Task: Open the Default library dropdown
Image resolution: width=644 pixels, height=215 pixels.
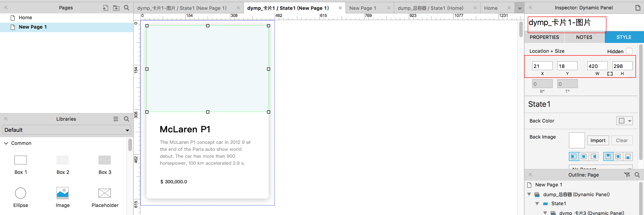Action: coord(66,130)
